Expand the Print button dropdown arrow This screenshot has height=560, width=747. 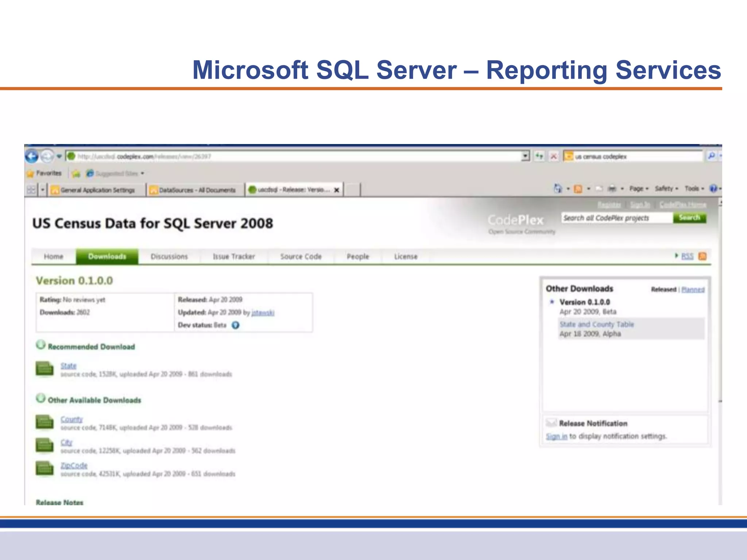click(622, 189)
